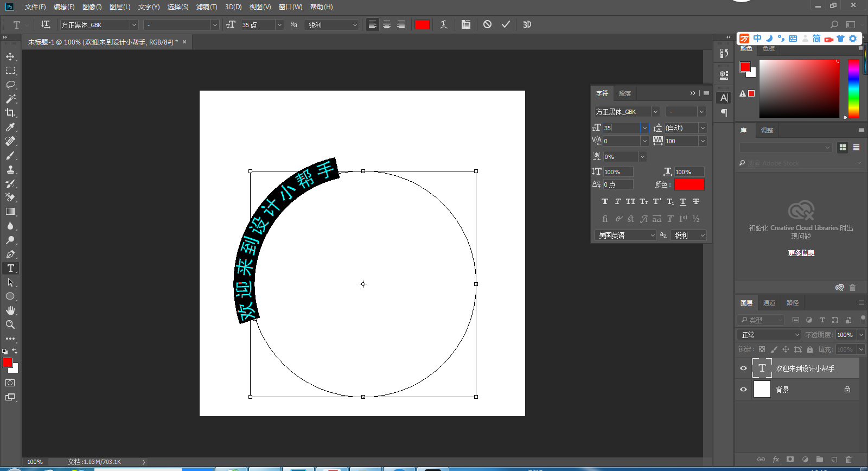Click baseline shift 0 点 field
The image size is (868, 471).
(618, 184)
